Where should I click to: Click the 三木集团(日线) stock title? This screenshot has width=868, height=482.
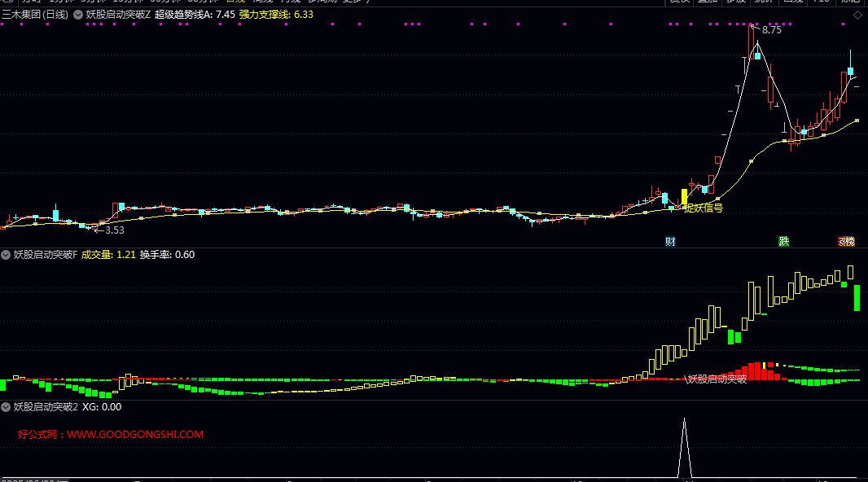click(35, 15)
